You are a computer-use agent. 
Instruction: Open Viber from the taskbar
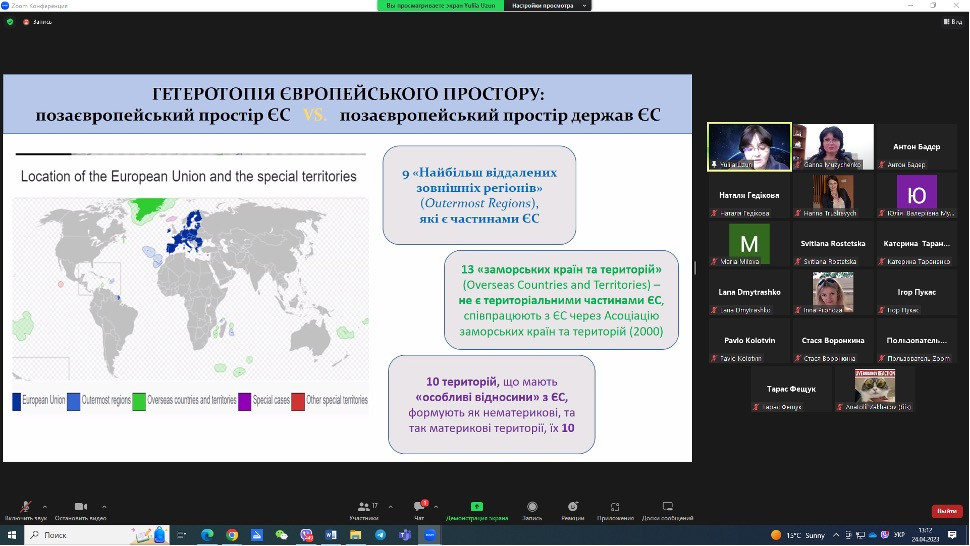click(x=306, y=535)
